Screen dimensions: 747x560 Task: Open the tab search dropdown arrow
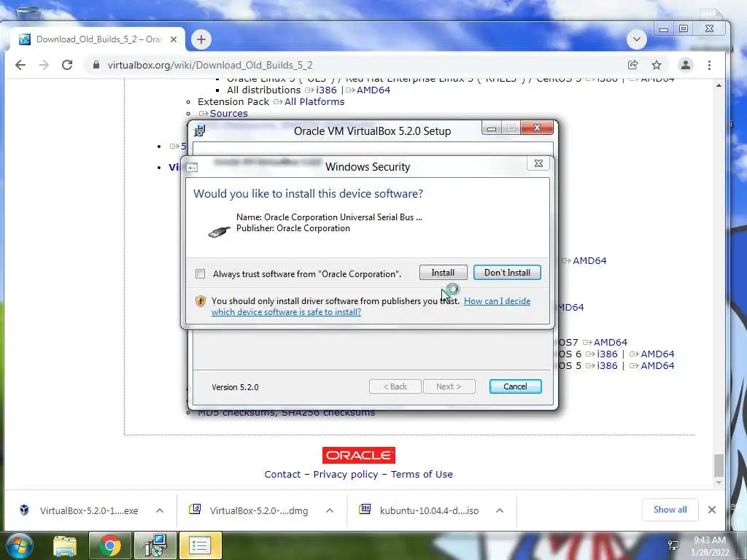point(636,39)
